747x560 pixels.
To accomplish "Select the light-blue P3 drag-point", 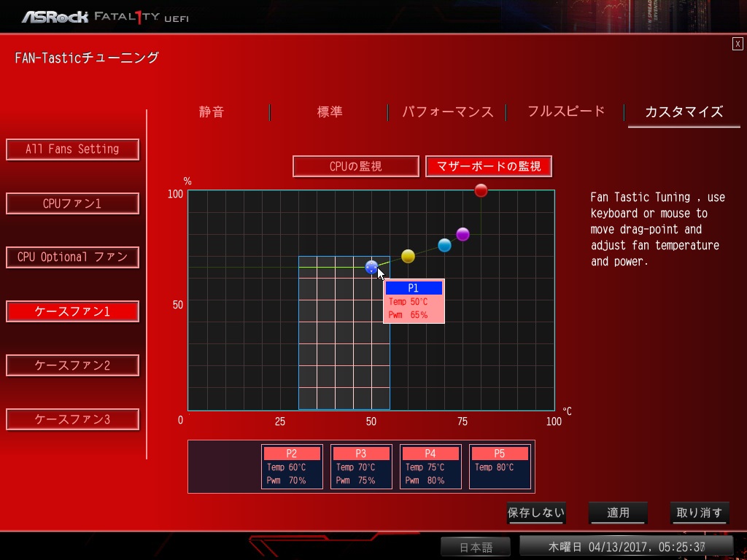I will point(444,245).
